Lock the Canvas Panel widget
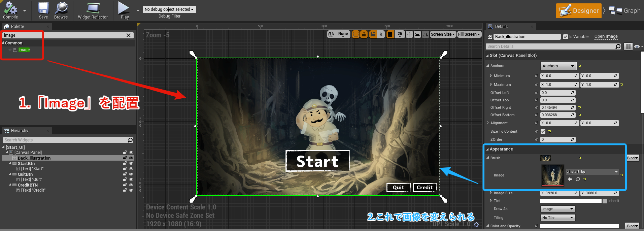 (x=125, y=153)
